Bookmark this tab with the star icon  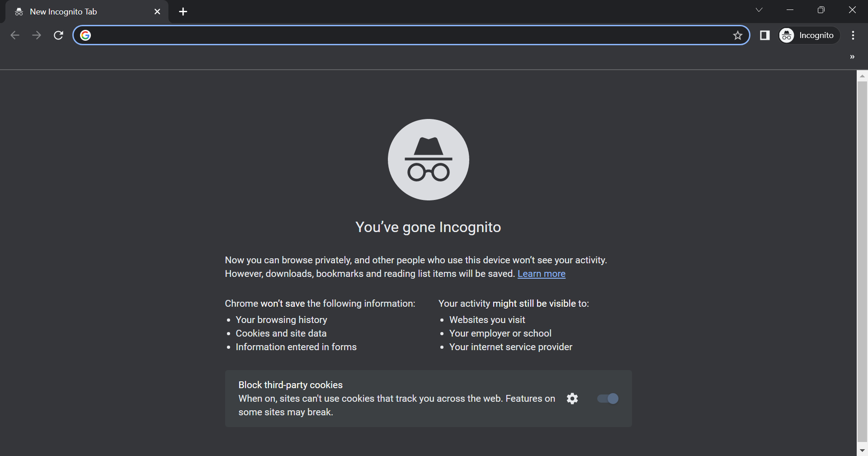coord(738,35)
